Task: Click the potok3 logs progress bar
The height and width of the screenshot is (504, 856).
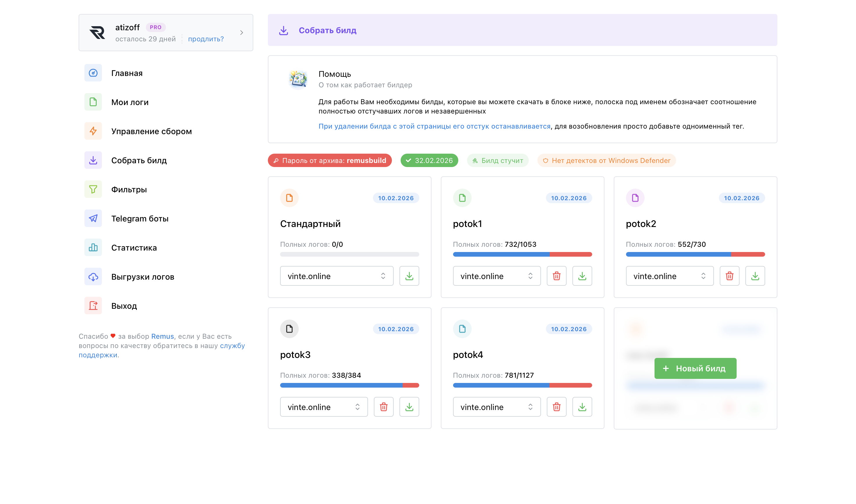Action: (x=349, y=385)
